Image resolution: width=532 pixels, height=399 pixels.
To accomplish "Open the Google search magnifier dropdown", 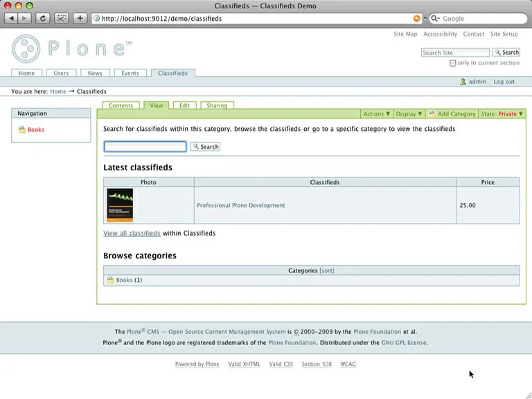I will point(435,18).
